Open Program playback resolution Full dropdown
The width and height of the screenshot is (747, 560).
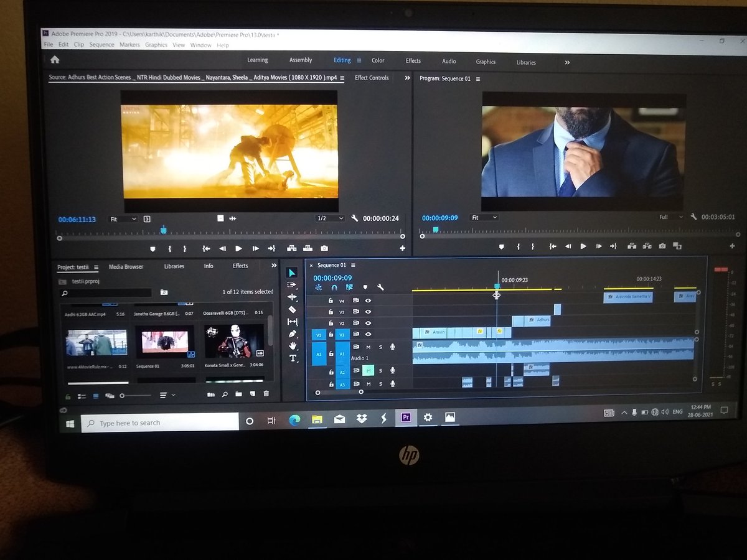670,217
